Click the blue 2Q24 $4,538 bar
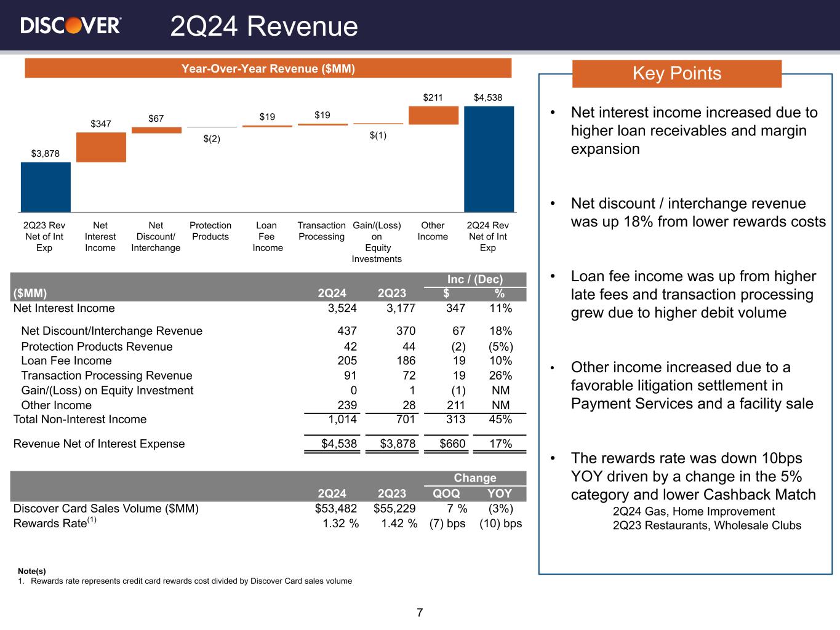840x630 pixels. pyautogui.click(x=489, y=159)
